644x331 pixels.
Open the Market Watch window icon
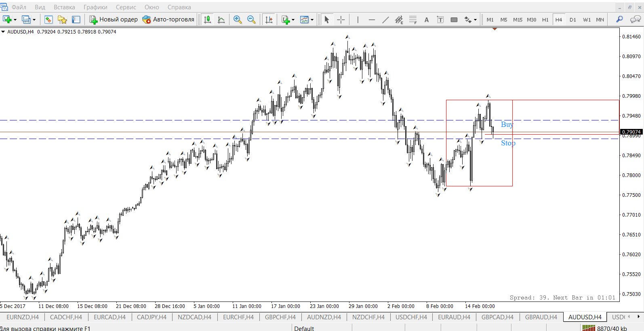48,19
